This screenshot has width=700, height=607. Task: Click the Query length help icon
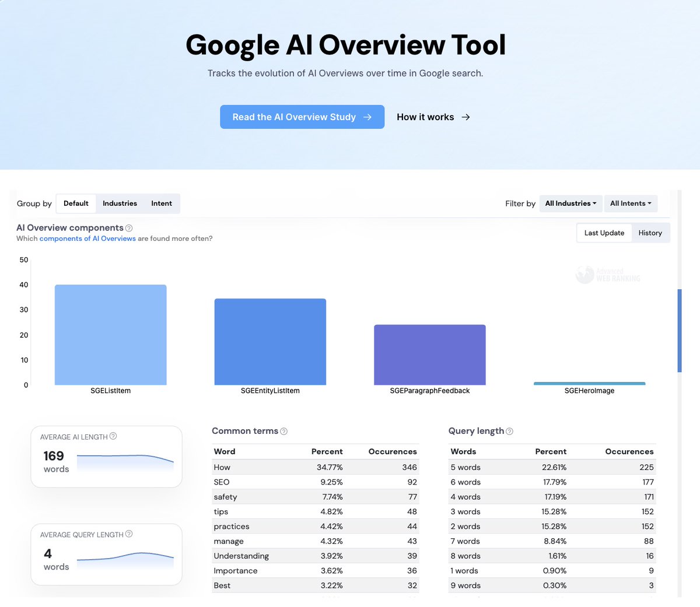[x=509, y=431]
